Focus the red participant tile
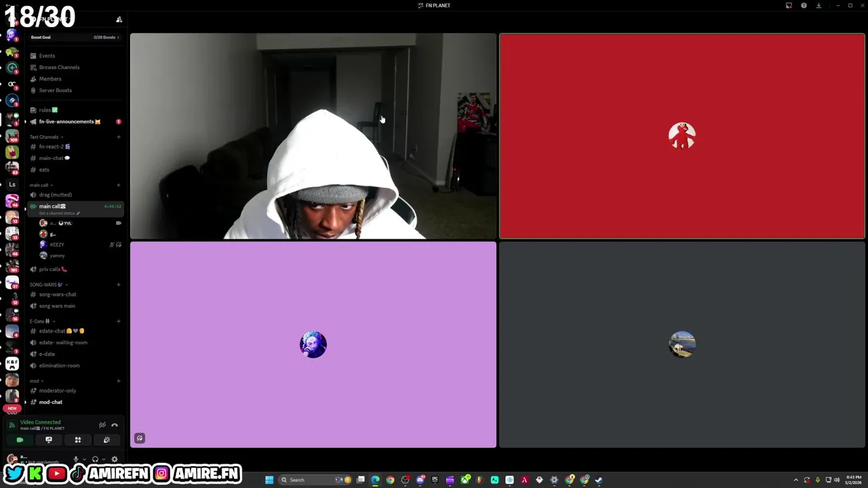This screenshot has height=488, width=868. click(x=682, y=136)
